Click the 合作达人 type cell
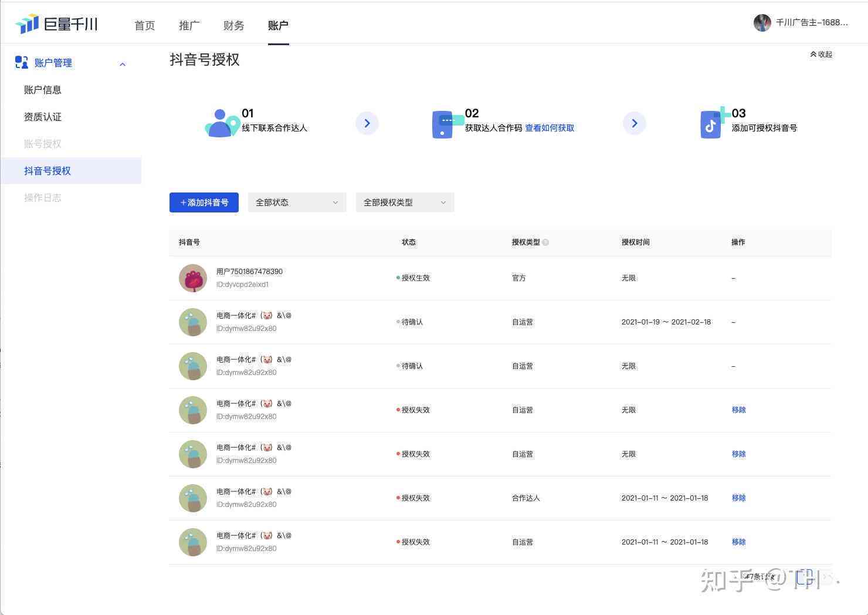 (526, 498)
